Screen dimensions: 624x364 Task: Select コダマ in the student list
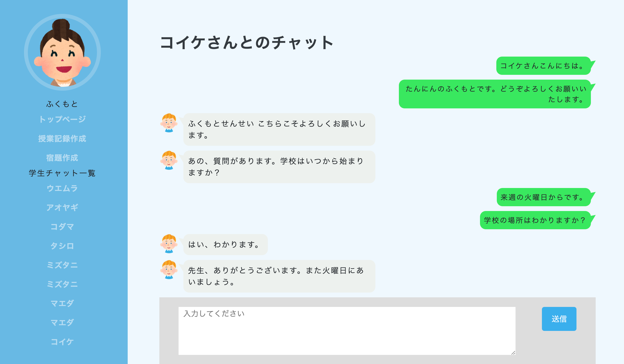tap(62, 227)
